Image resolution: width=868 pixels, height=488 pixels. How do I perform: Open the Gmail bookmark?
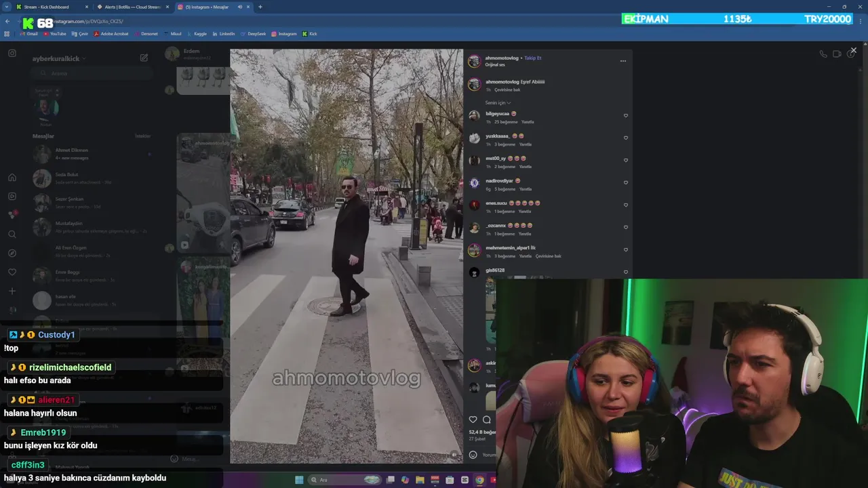click(28, 34)
